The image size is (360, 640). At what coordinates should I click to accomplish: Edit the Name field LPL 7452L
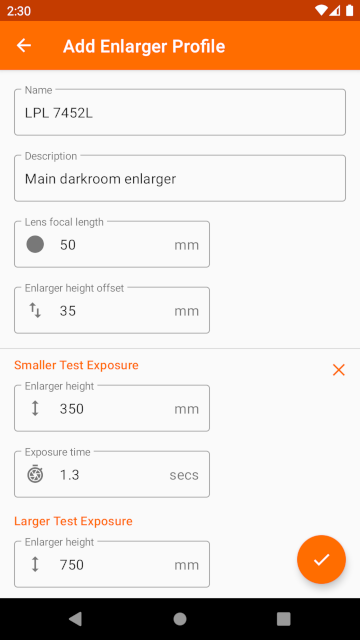180,112
